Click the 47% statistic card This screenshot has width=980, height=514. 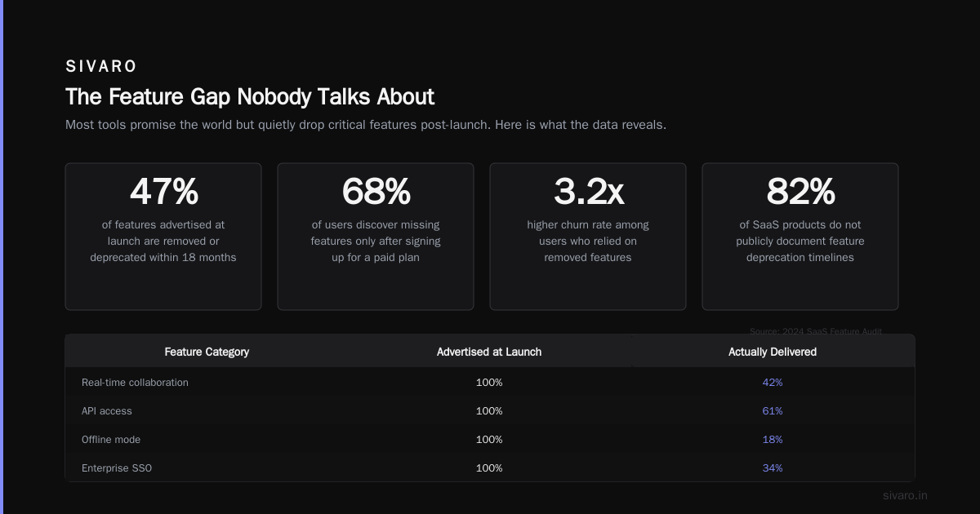coord(163,237)
